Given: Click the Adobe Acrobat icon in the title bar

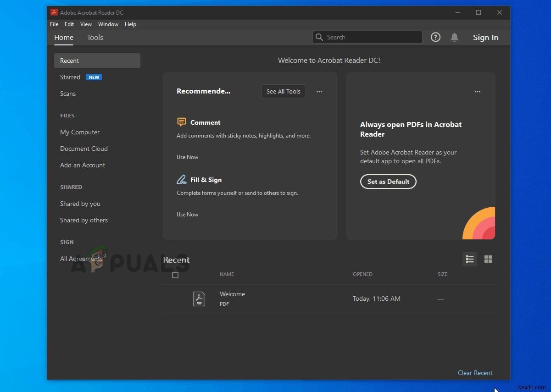Looking at the screenshot, I should click(54, 12).
